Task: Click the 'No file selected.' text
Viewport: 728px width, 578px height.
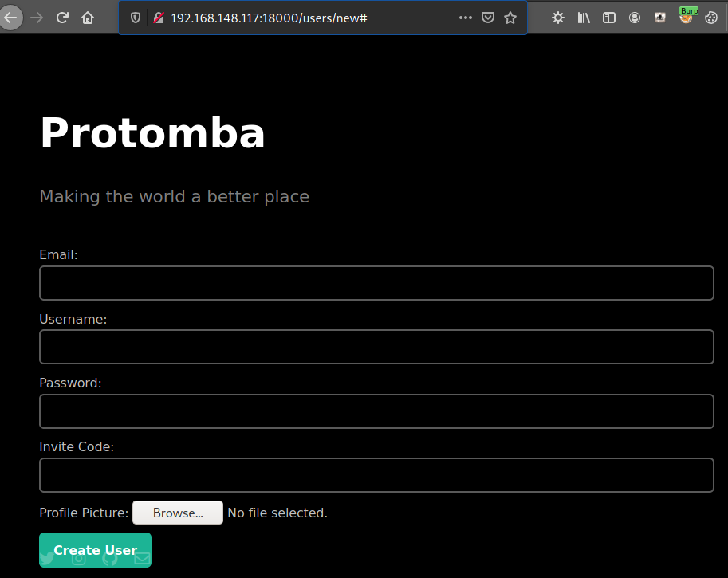Action: (277, 513)
